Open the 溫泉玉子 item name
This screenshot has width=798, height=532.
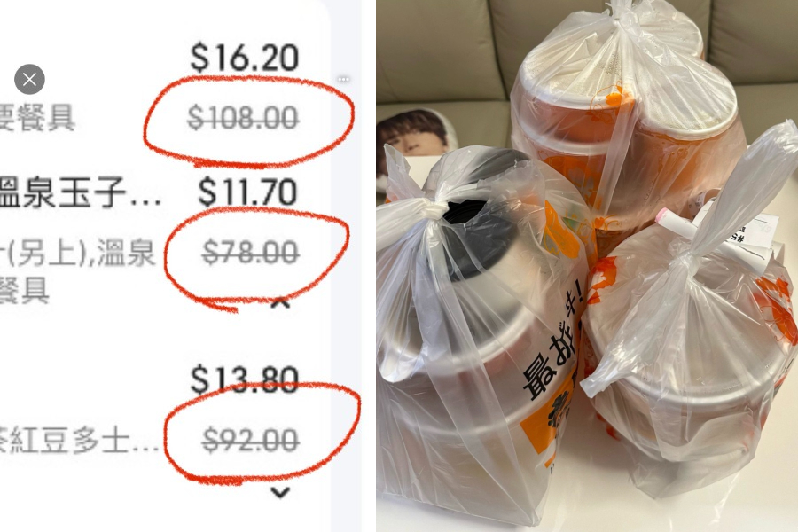coord(80,192)
